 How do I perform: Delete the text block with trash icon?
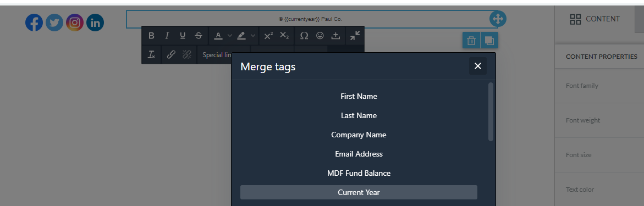[x=471, y=40]
